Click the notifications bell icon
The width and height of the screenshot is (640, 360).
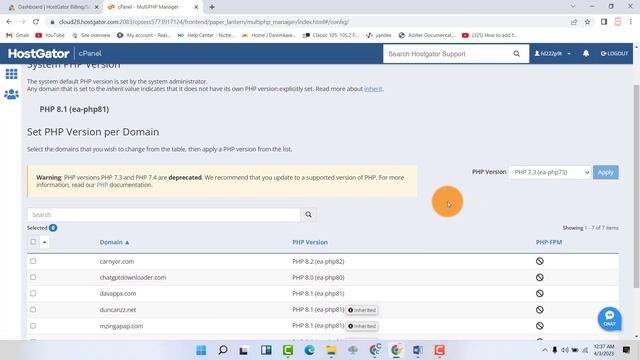(586, 53)
